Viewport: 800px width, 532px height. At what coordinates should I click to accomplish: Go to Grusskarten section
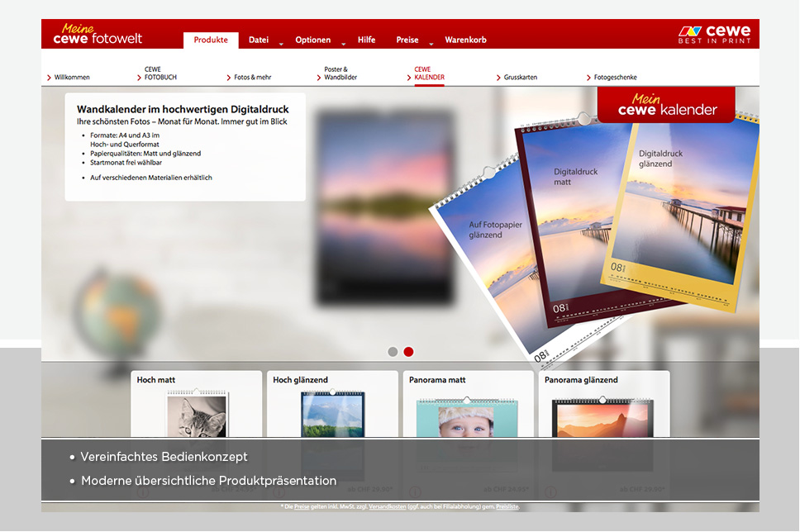point(517,78)
